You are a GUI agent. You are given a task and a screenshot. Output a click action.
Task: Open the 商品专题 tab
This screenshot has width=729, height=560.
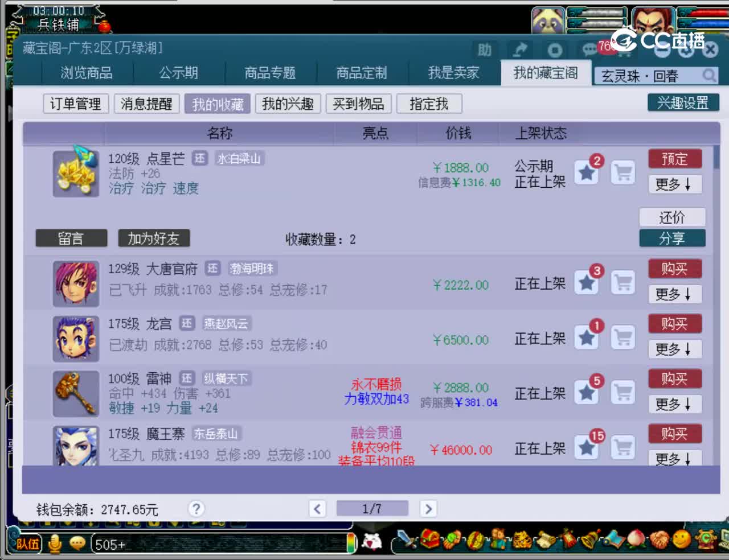click(270, 73)
